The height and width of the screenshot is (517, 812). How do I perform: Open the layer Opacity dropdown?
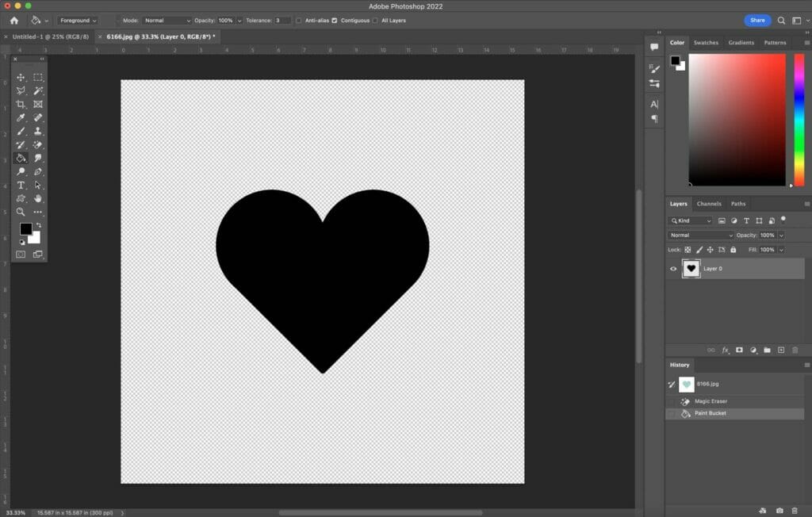tap(781, 235)
